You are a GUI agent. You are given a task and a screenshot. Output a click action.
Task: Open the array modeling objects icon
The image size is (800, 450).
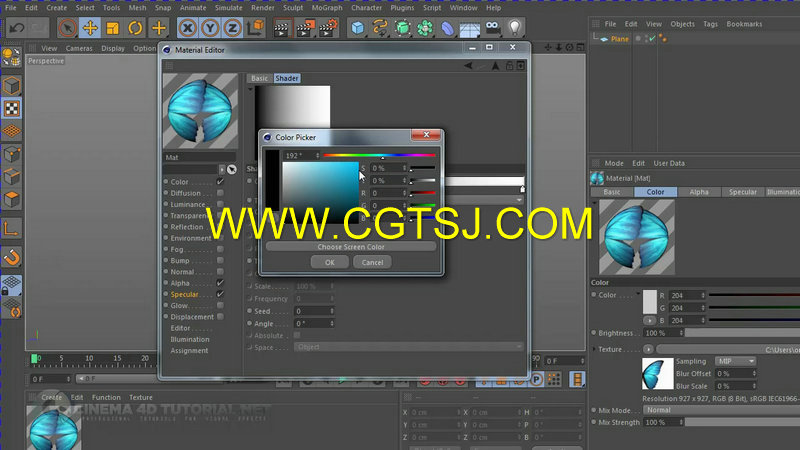point(425,28)
